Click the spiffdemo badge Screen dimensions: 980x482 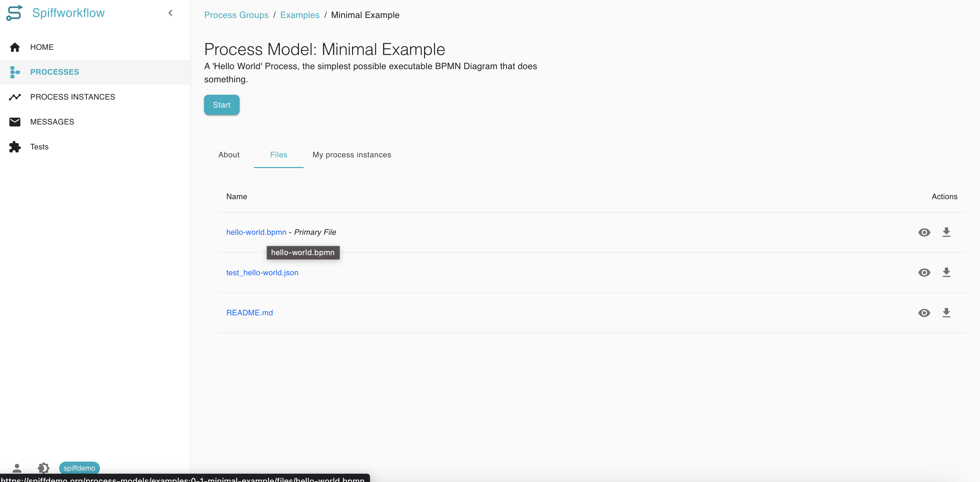(x=79, y=468)
